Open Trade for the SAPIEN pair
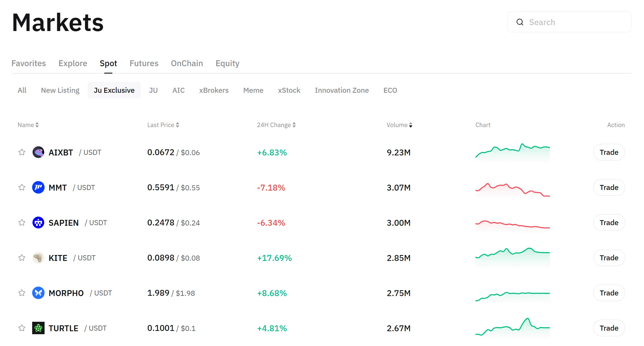This screenshot has width=644, height=346. click(x=609, y=222)
